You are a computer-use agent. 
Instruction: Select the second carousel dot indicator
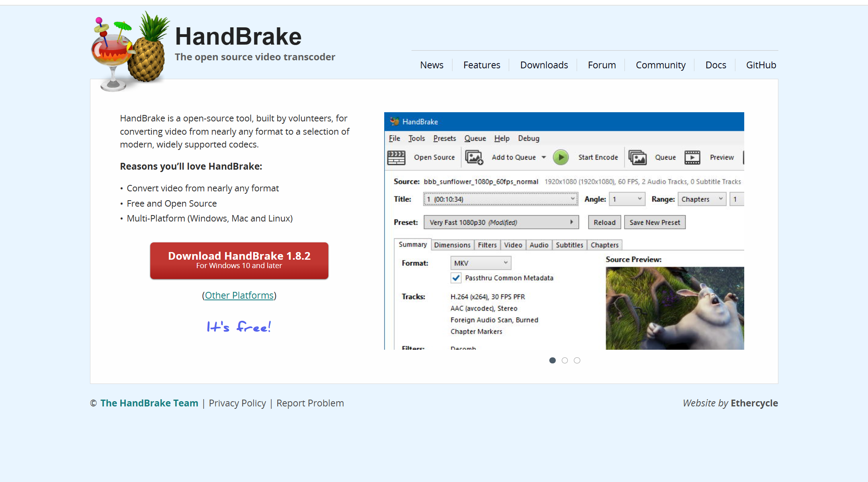coord(564,360)
